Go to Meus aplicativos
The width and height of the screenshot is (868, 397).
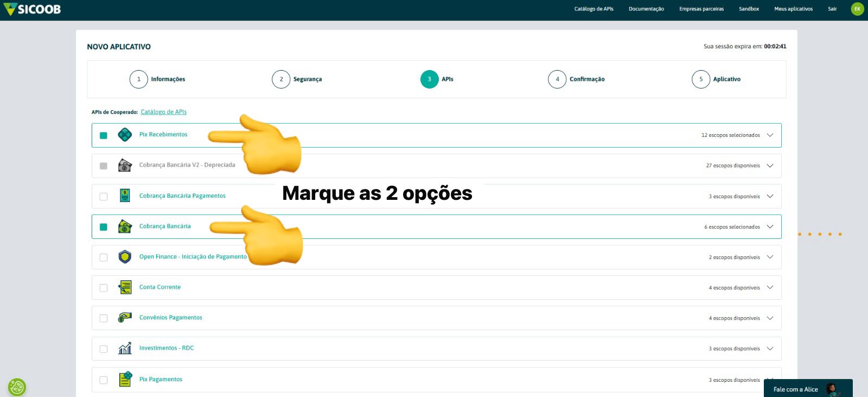[793, 9]
